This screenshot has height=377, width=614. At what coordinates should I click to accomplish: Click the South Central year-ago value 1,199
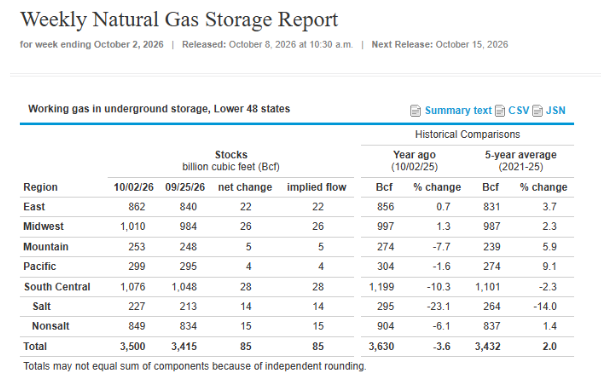pyautogui.click(x=381, y=287)
